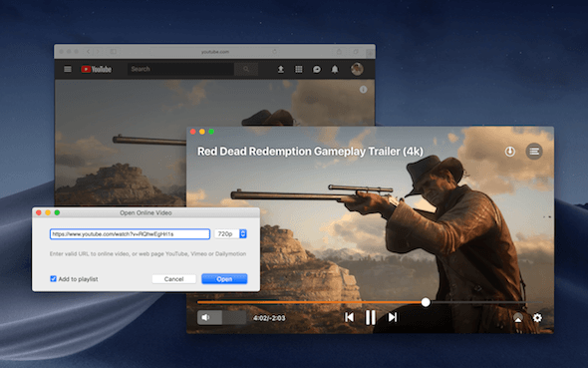Mute the player volume speaker icon
Viewport: 588px width, 368px height.
206,317
